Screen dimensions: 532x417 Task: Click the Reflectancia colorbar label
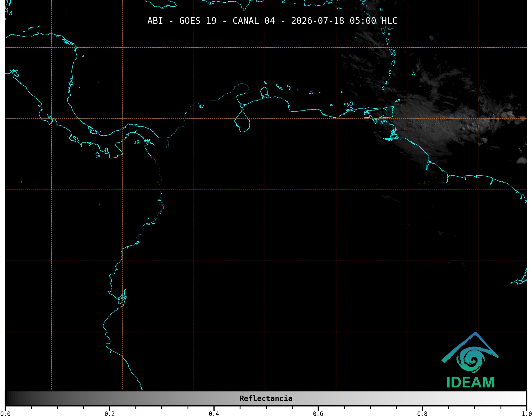pos(266,398)
